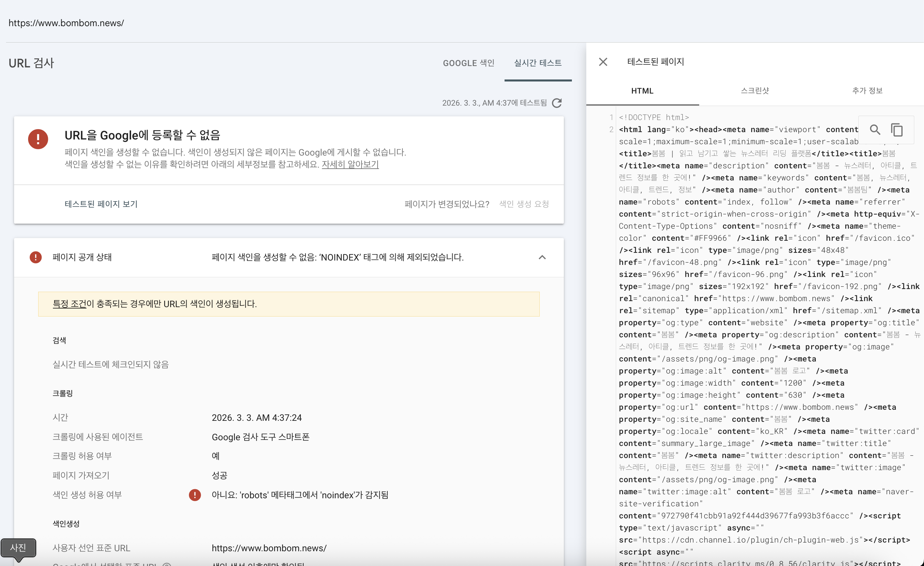Click the search icon in HTML code panel
This screenshot has height=566, width=924.
point(875,130)
